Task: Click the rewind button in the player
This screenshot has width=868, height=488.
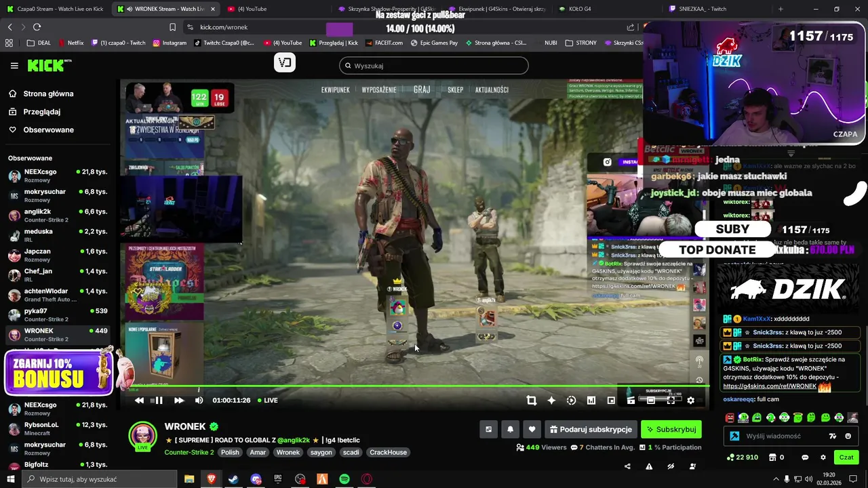Action: [139, 401]
